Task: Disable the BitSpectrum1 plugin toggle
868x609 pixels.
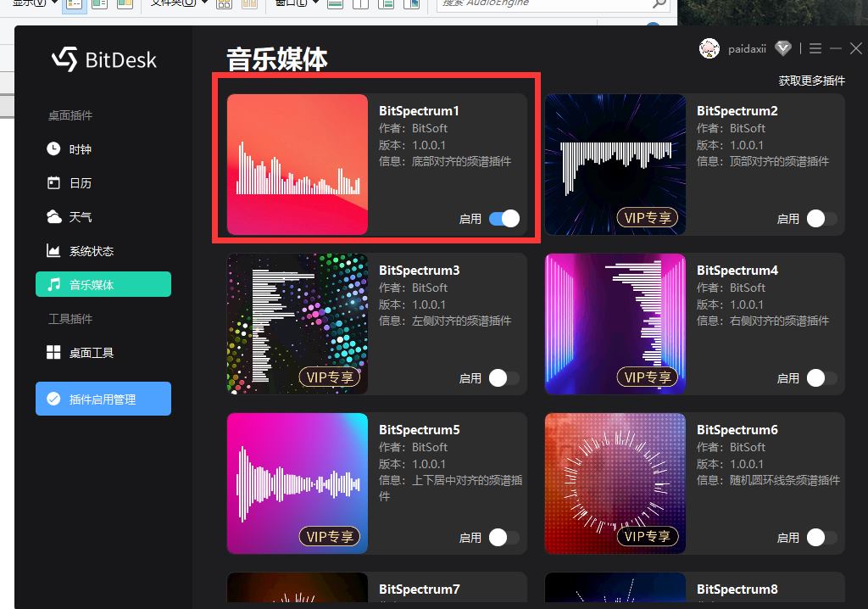Action: coord(504,219)
